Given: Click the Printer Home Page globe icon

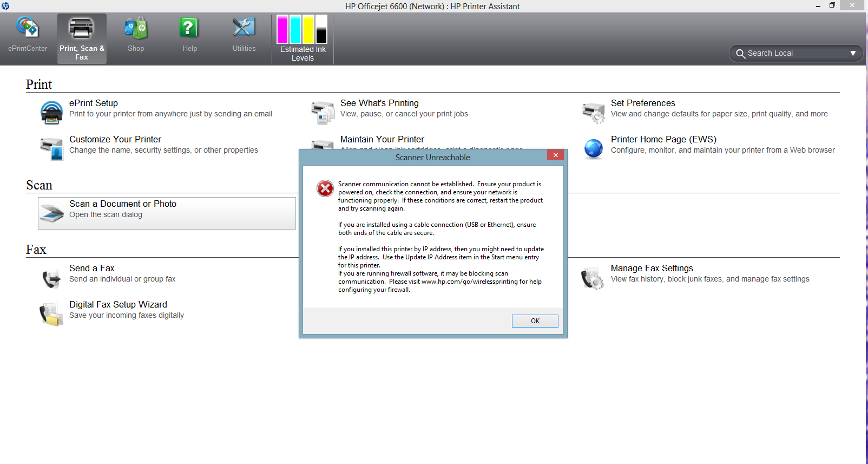Looking at the screenshot, I should coord(594,149).
